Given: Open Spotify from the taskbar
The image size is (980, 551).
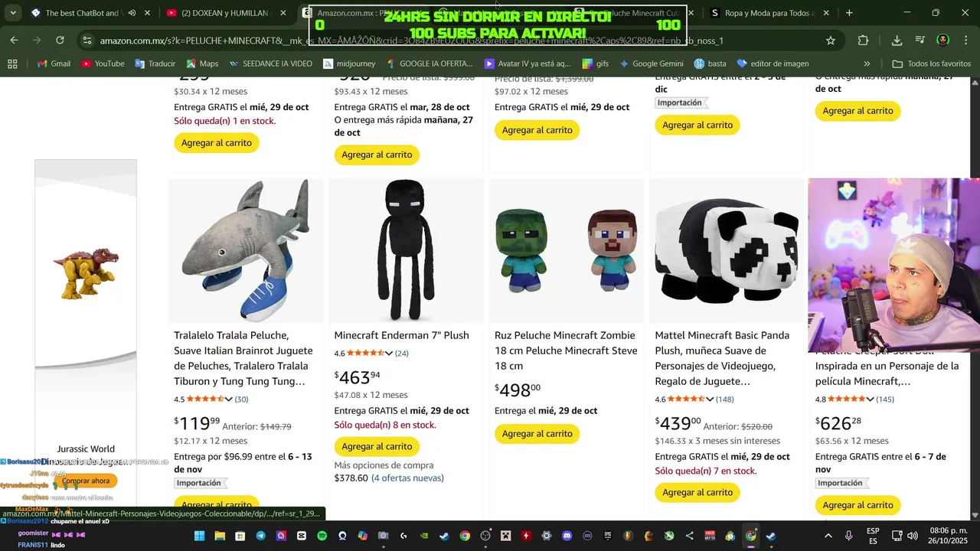Looking at the screenshot, I should point(322,536).
